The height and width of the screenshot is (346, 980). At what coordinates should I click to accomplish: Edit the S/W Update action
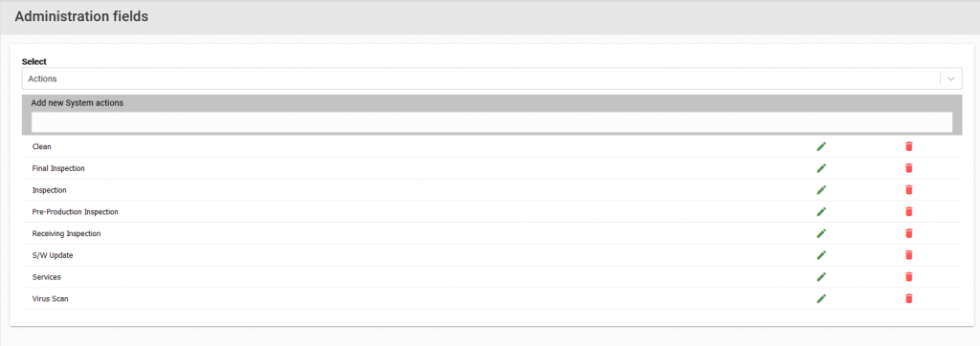coord(821,255)
